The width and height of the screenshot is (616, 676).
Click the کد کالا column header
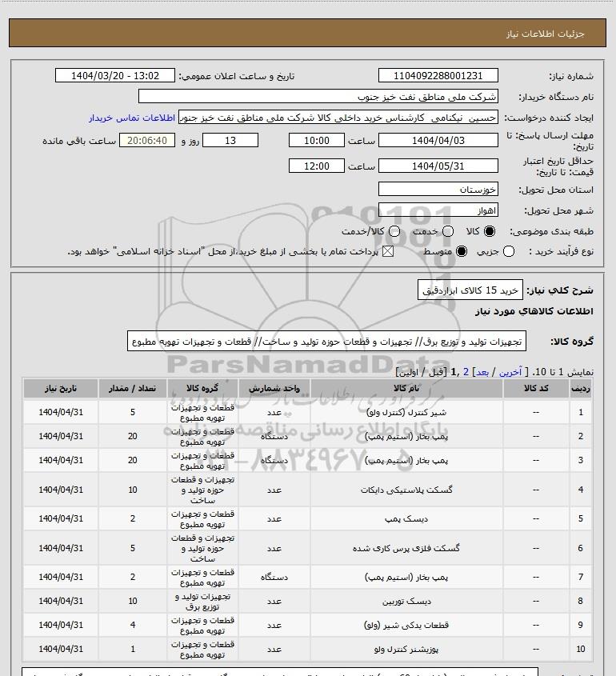(x=536, y=388)
